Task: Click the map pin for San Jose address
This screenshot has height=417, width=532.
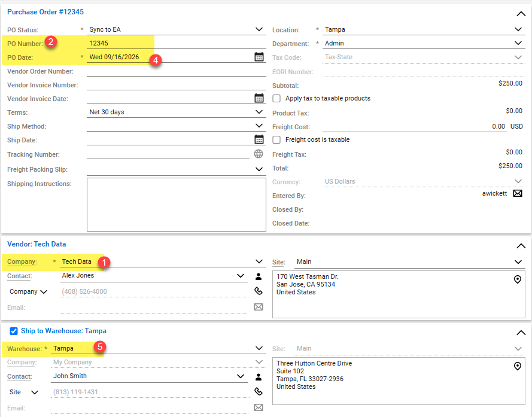Action: coord(518,279)
